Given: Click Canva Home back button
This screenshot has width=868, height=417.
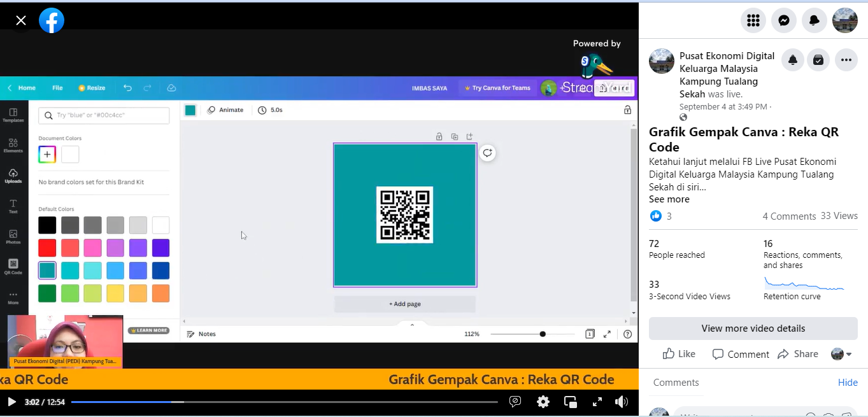Looking at the screenshot, I should point(22,88).
